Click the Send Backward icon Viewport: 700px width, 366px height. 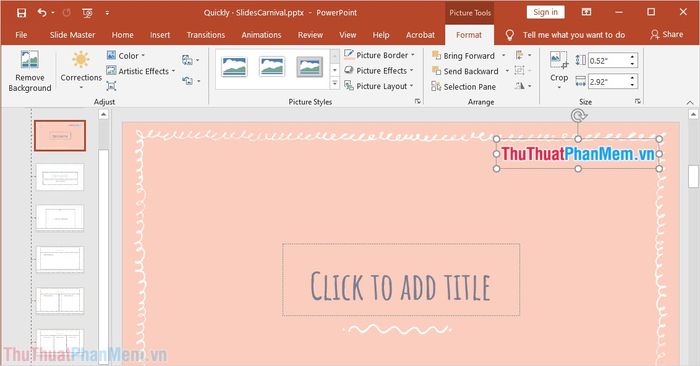436,71
